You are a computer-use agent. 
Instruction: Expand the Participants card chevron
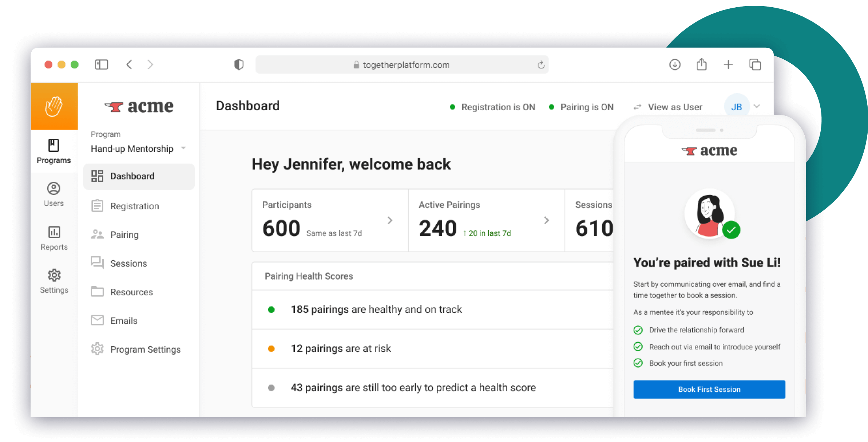[x=390, y=220]
